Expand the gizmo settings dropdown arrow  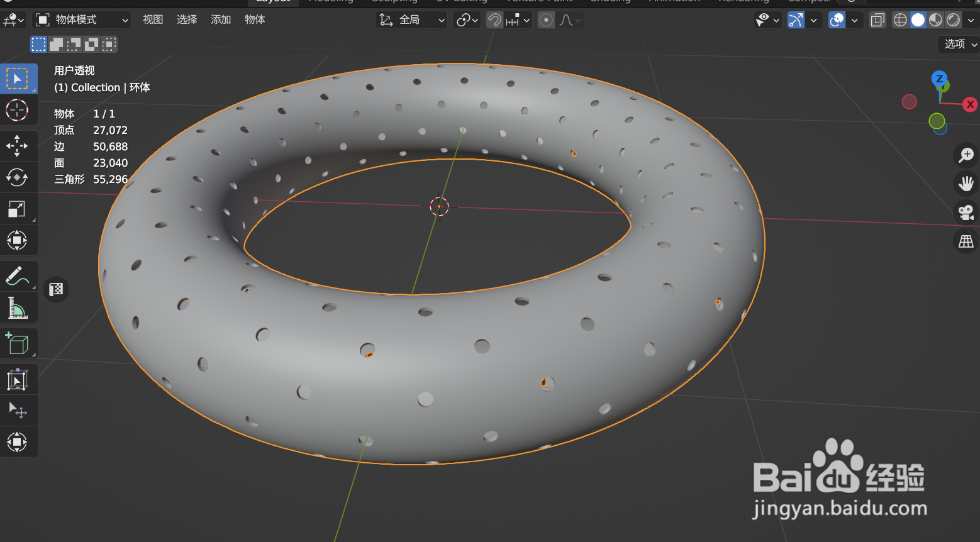pos(814,20)
